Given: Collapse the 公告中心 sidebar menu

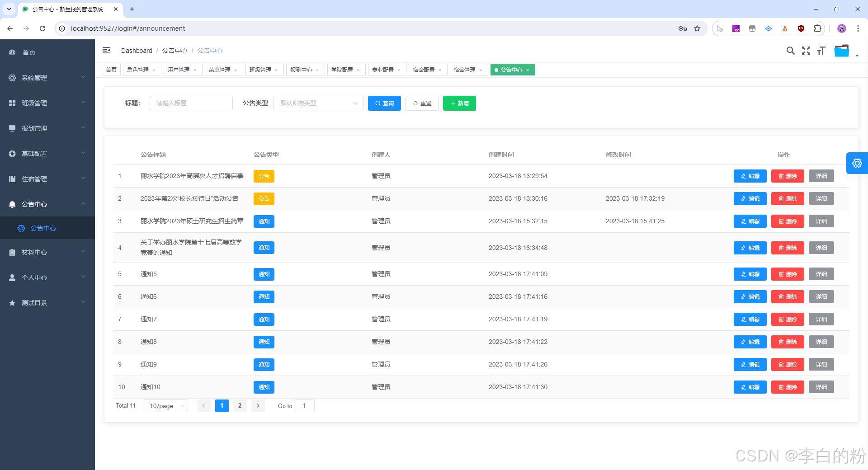Looking at the screenshot, I should click(x=47, y=204).
